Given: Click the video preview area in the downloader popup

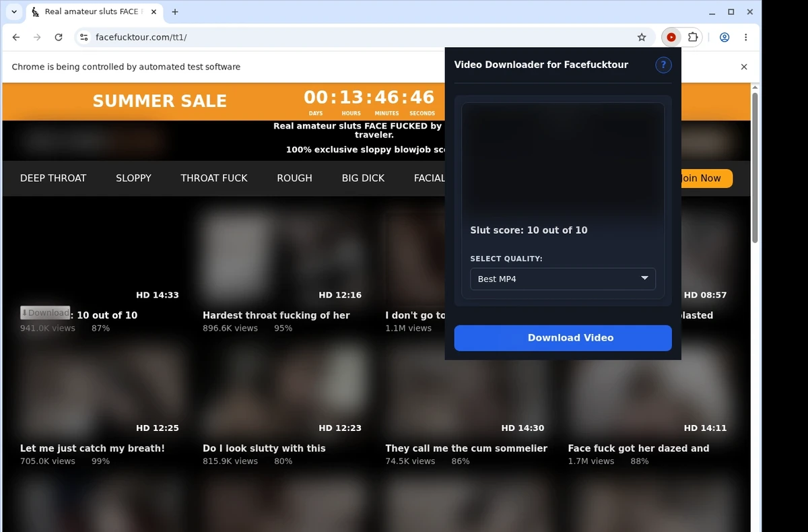Looking at the screenshot, I should pos(563,160).
